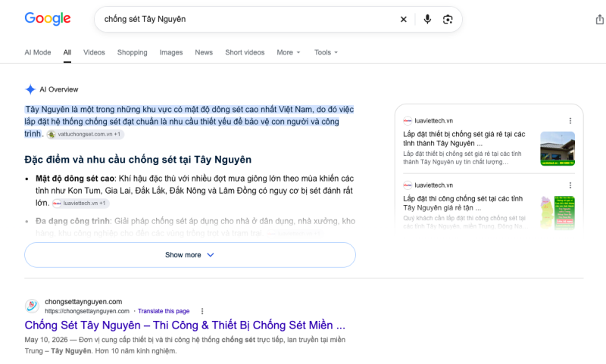Open the Short videos tab
The width and height of the screenshot is (606, 364).
245,52
